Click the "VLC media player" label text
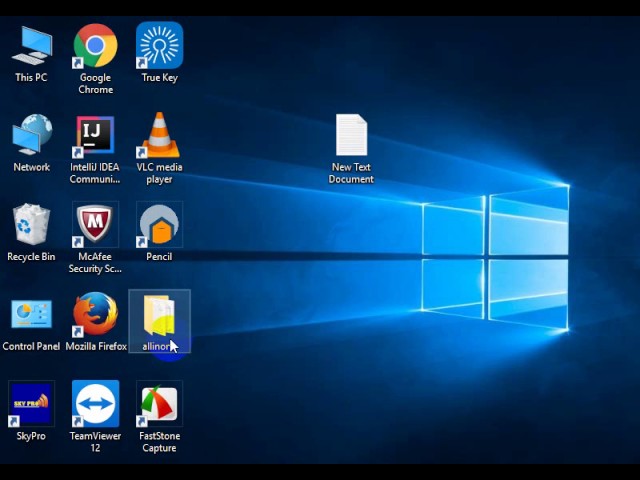The width and height of the screenshot is (640, 480). click(x=159, y=173)
